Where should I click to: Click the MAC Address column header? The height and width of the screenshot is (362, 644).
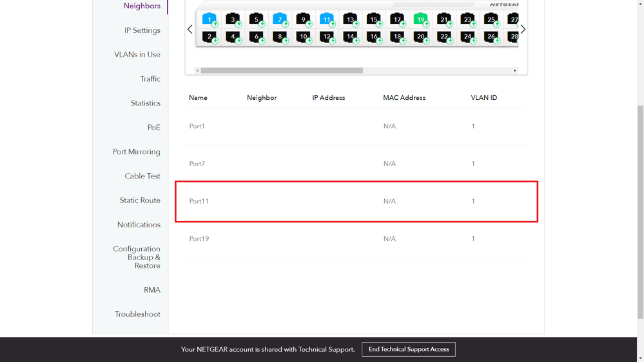404,98
